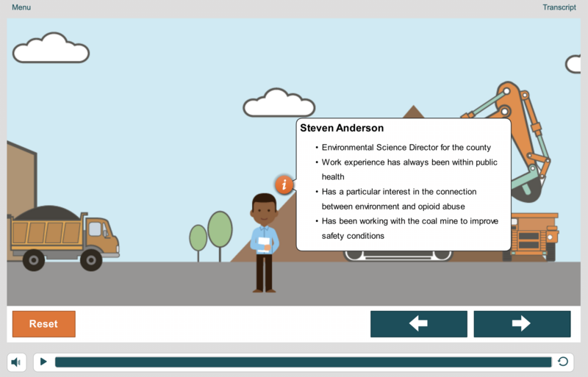Click the Steven Anderson heading in the popup
Screen dimensions: 588x377
[x=341, y=128]
